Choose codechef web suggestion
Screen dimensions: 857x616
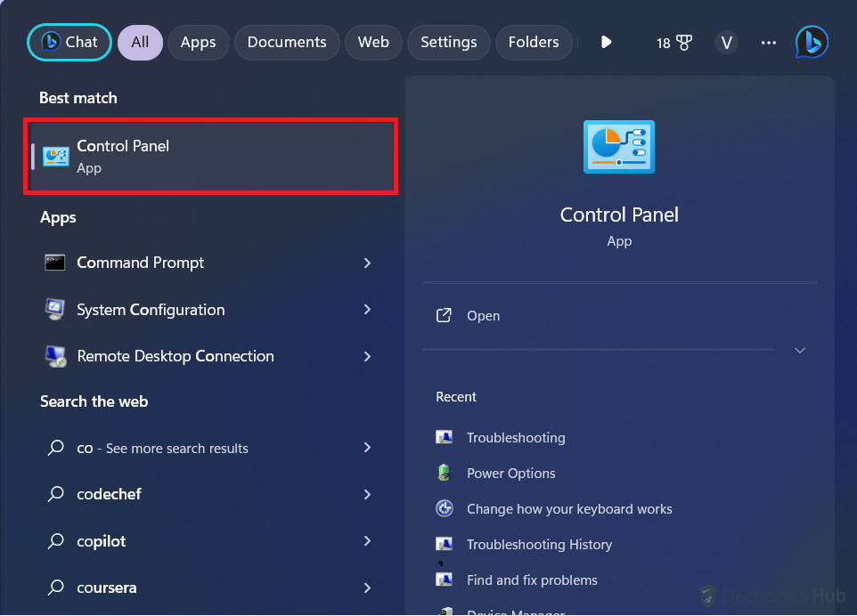point(211,494)
